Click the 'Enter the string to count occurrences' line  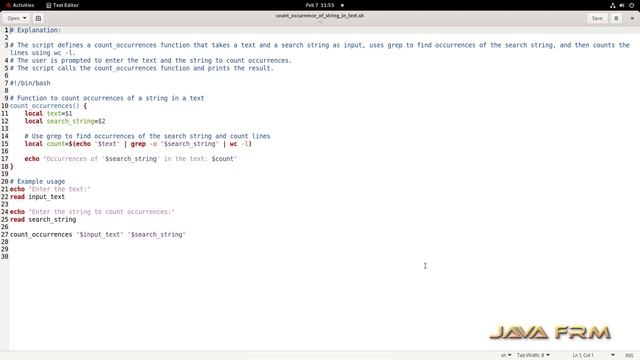click(x=92, y=212)
